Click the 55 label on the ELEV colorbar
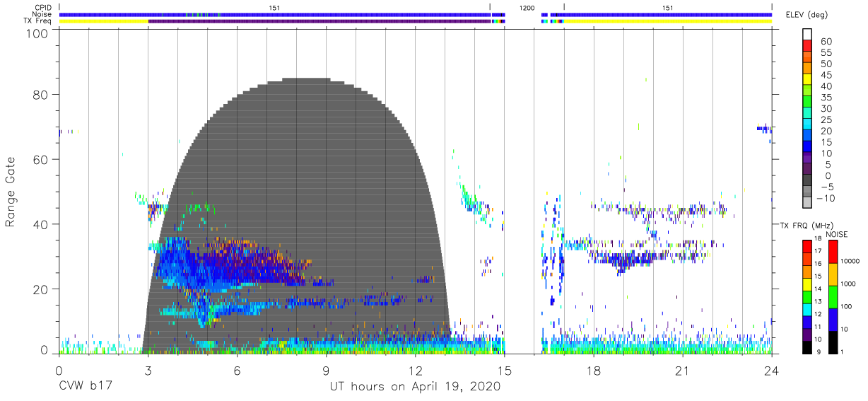The image size is (868, 401). coord(826,52)
